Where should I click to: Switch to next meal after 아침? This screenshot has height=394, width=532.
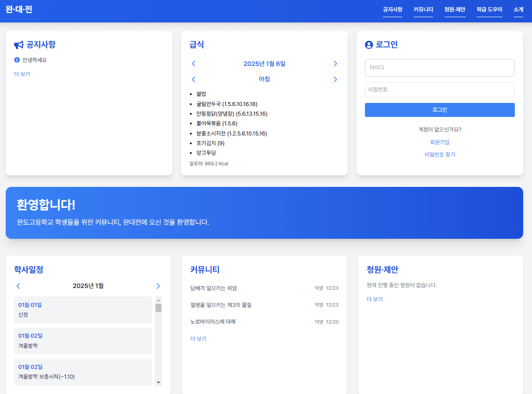coord(335,79)
